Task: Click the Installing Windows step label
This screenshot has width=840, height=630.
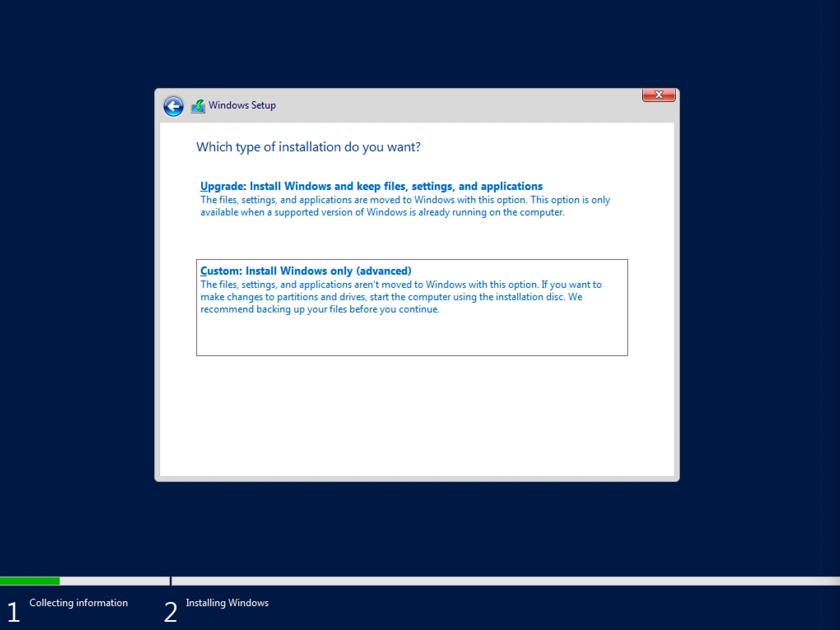Action: (228, 603)
